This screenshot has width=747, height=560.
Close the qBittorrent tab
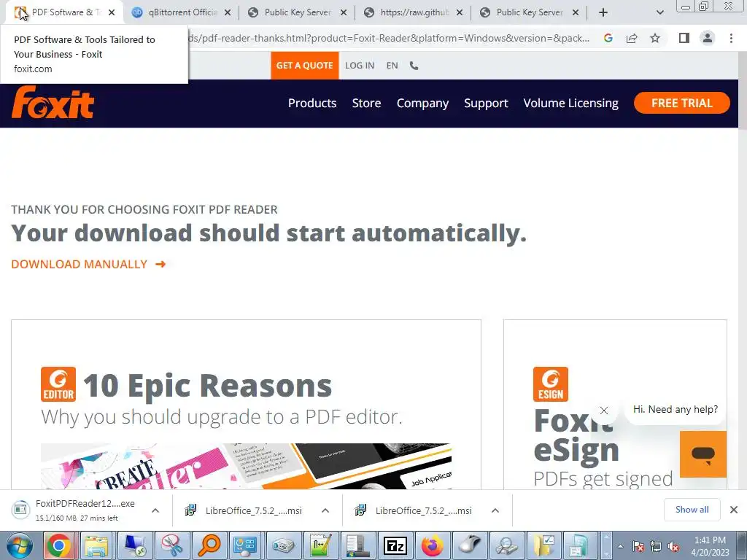pyautogui.click(x=228, y=12)
